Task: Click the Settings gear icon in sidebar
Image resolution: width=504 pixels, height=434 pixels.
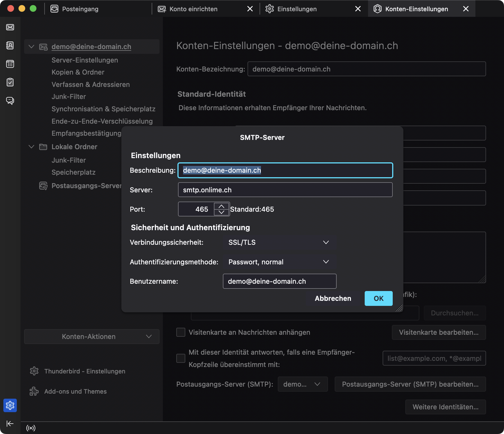Action: 10,405
